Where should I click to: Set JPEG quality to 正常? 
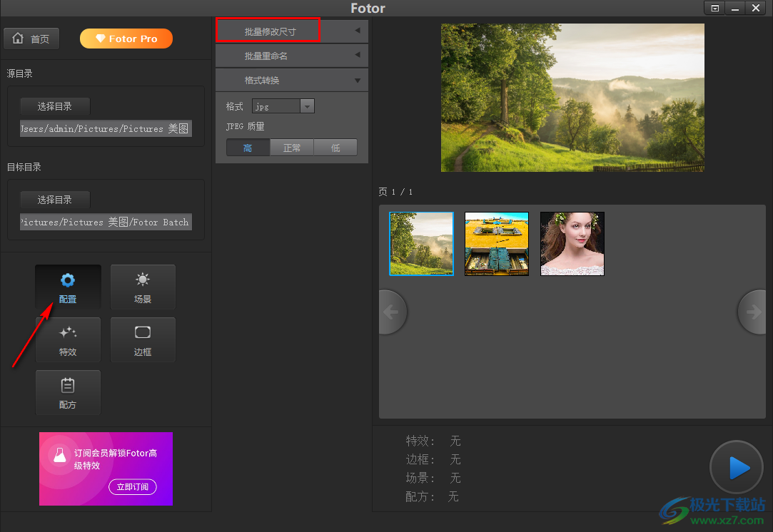click(x=292, y=148)
